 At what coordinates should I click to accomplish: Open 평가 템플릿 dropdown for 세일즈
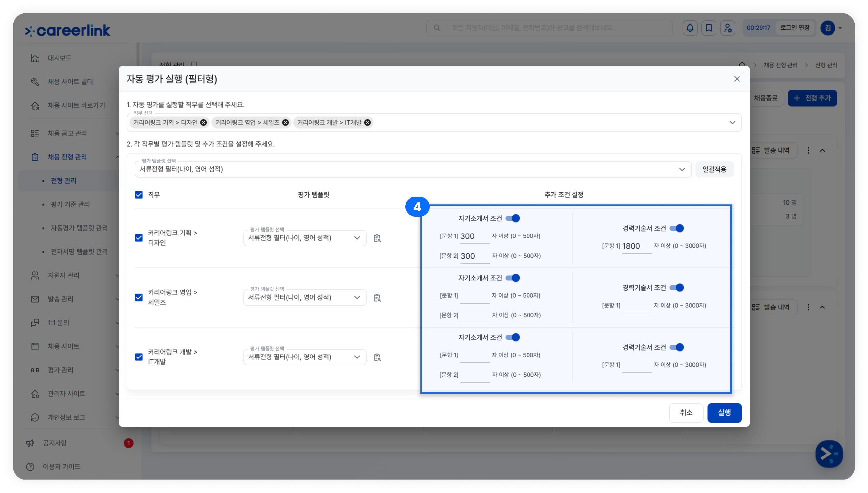[304, 298]
